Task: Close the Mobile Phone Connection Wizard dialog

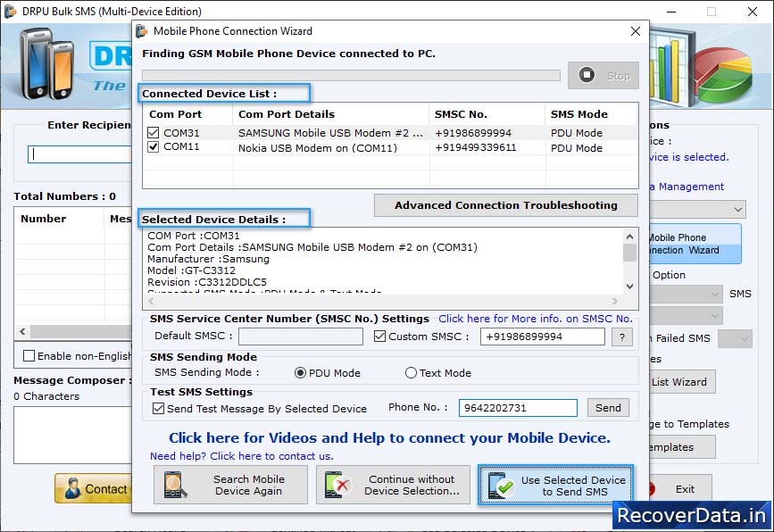Action: 636,31
